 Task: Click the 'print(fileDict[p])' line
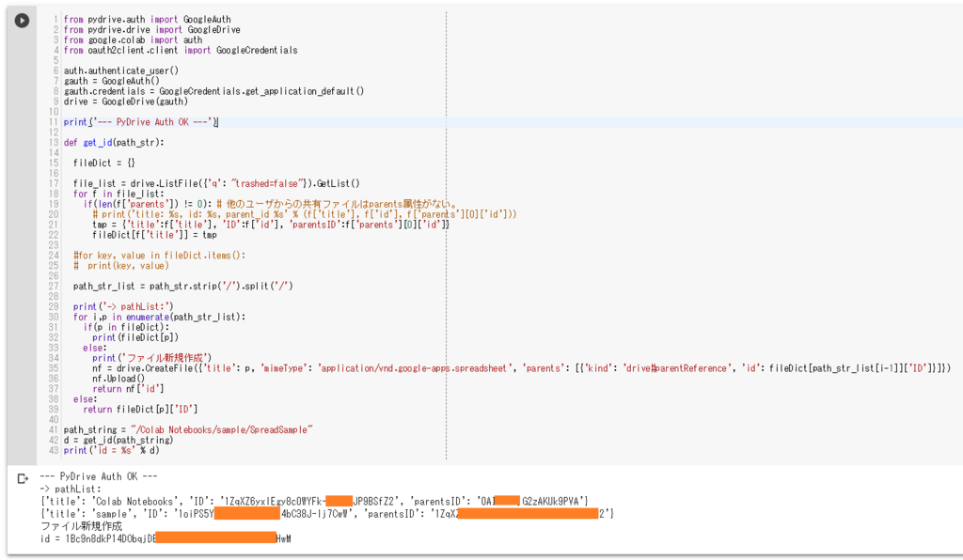click(x=135, y=337)
